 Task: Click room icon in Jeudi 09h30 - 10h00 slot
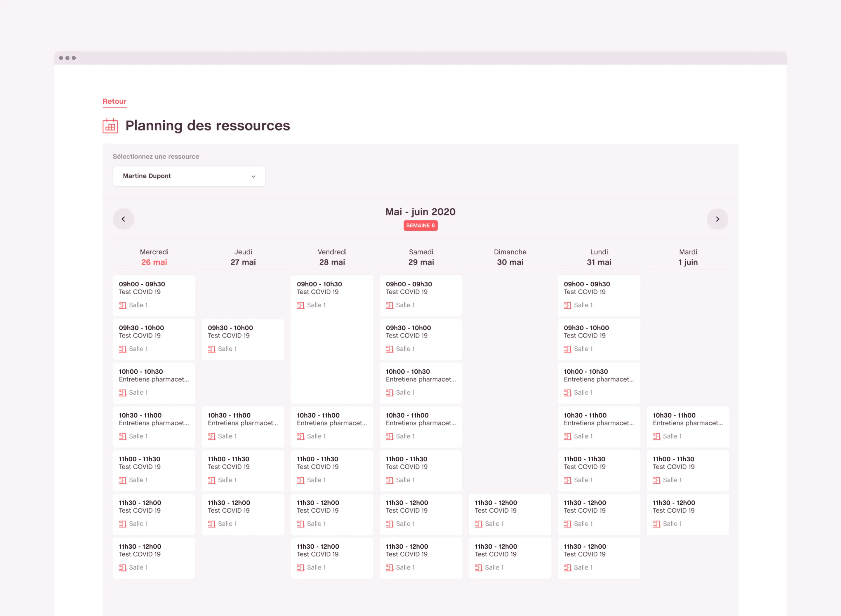point(211,349)
